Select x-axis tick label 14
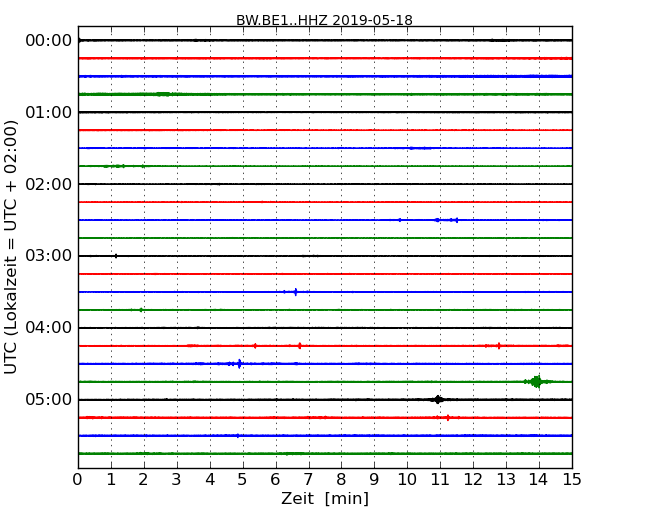The width and height of the screenshot is (650, 520). (x=539, y=480)
